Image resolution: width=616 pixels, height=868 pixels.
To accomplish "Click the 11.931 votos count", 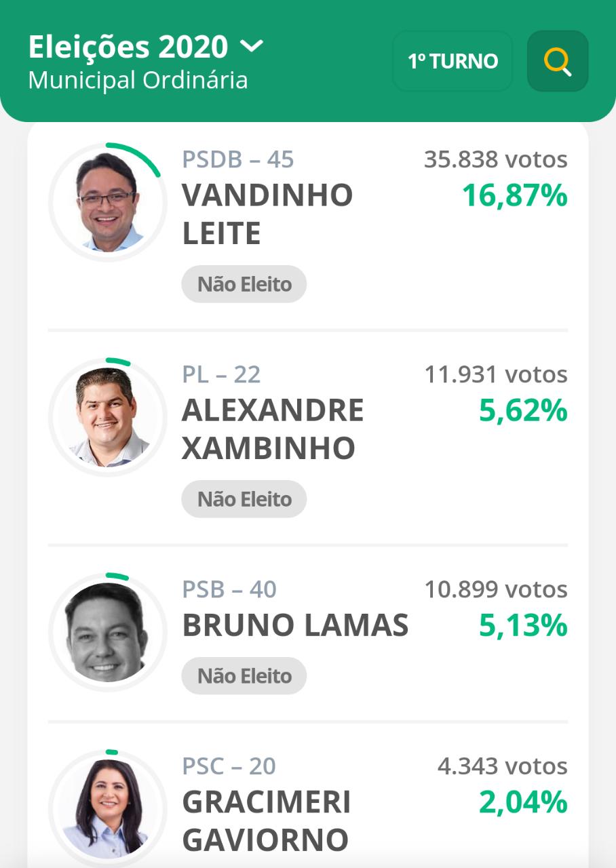I will coord(496,374).
